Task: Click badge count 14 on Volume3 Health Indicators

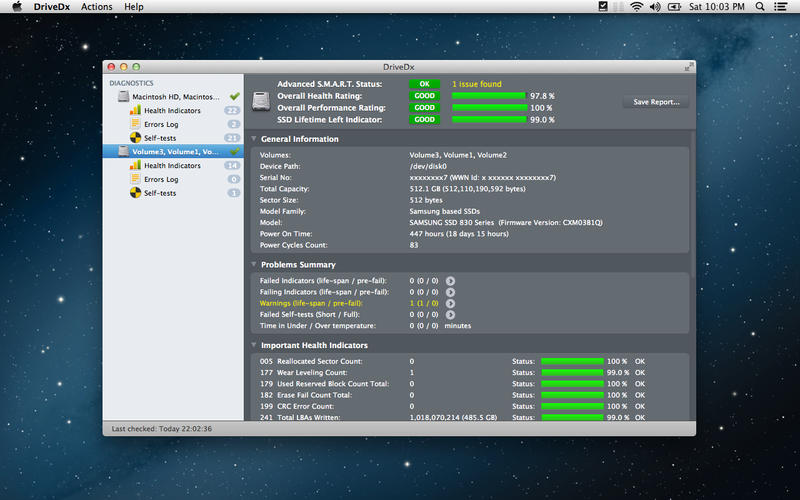Action: (232, 165)
